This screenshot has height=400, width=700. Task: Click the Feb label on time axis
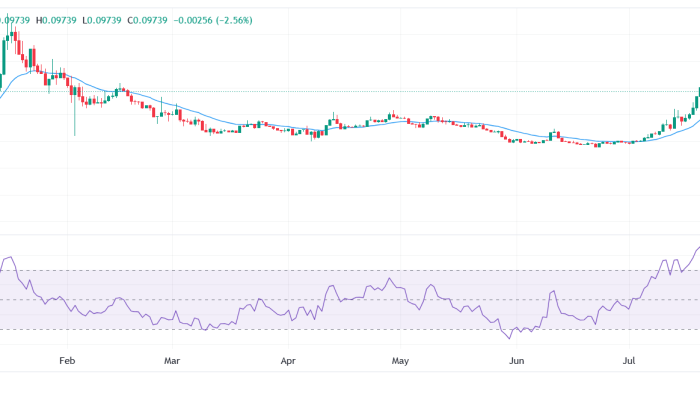coord(67,358)
